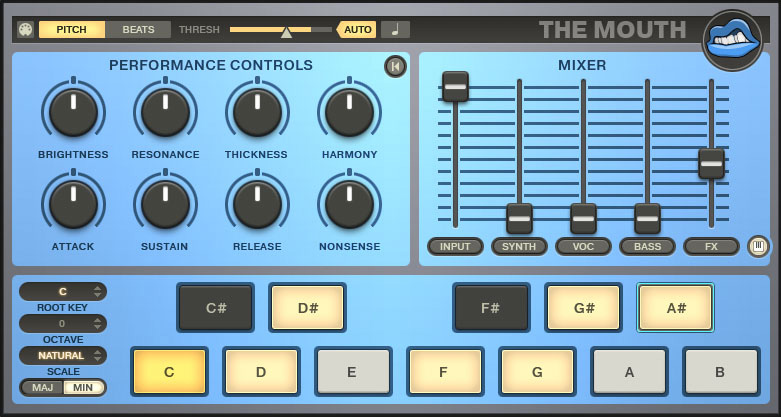Toggle the AUTO threshold button

coord(357,30)
